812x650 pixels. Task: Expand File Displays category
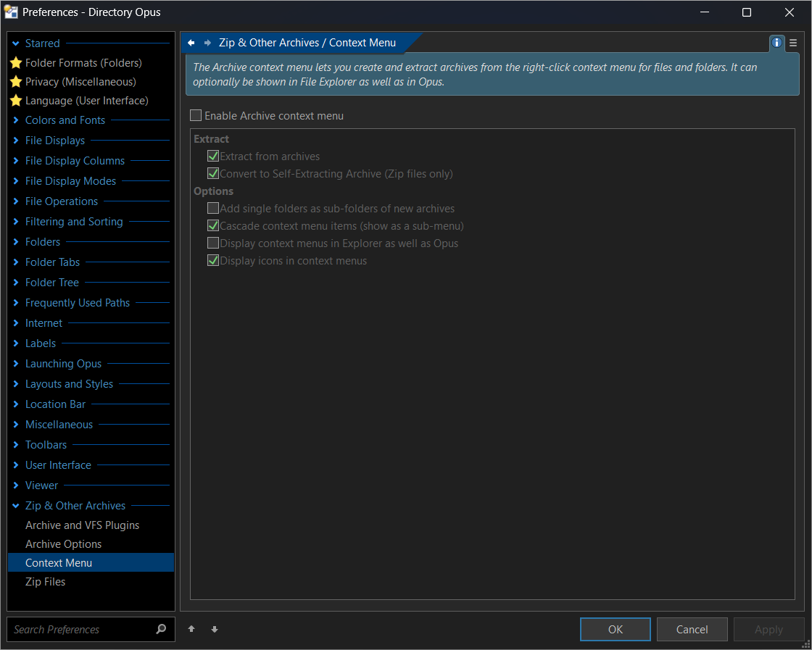point(15,141)
